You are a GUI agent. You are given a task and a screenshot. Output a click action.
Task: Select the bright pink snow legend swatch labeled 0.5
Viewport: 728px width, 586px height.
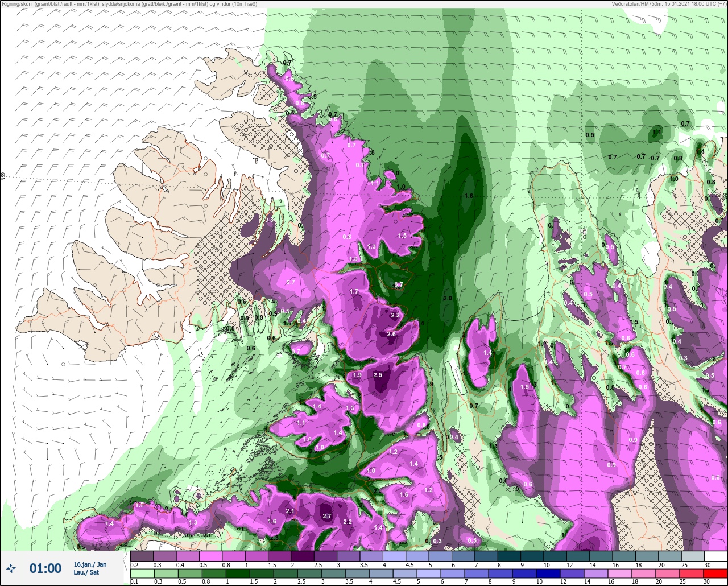pos(210,556)
